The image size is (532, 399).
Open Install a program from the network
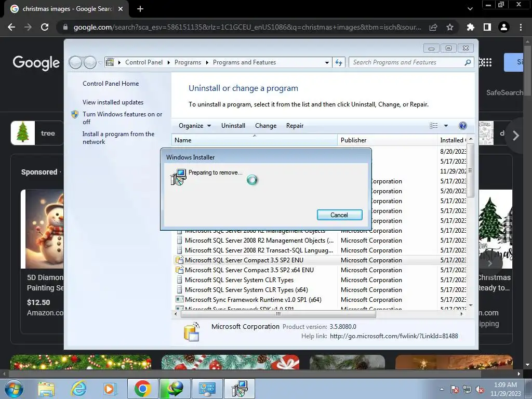click(x=118, y=138)
